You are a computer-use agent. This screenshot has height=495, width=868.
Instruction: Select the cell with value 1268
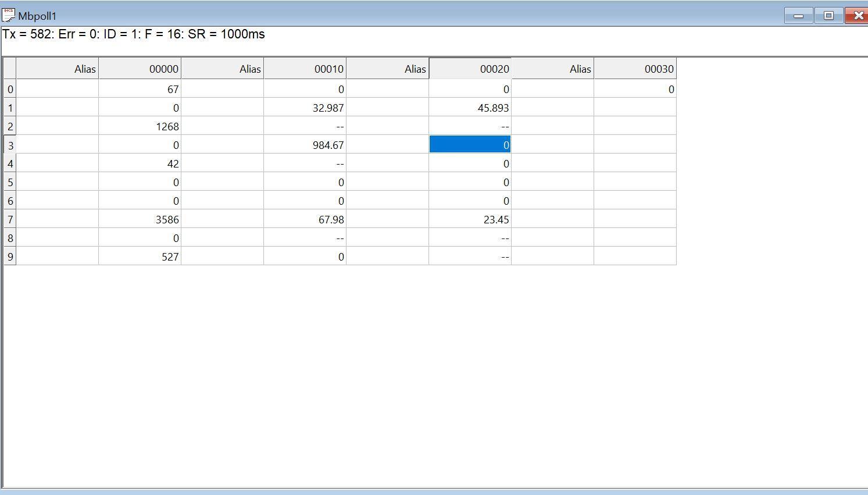pyautogui.click(x=140, y=126)
